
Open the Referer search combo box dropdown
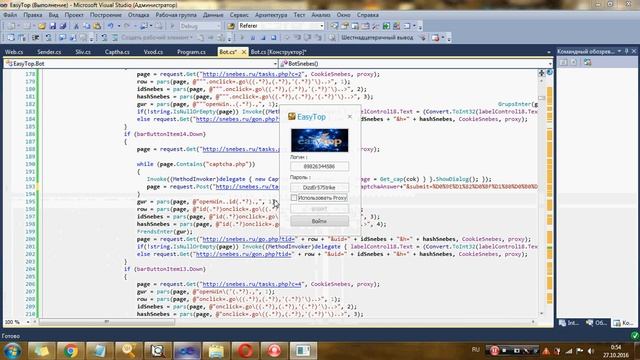click(322, 26)
